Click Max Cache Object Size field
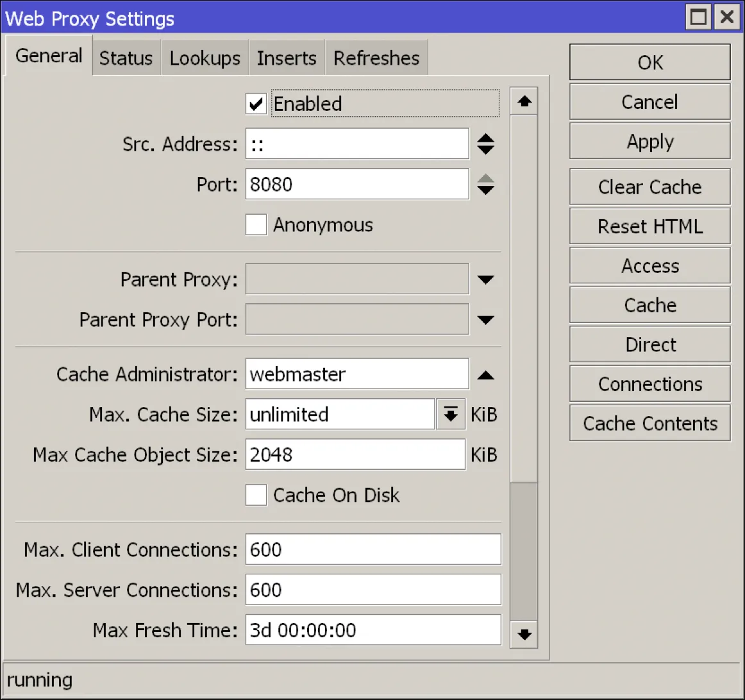The width and height of the screenshot is (745, 700). coord(355,454)
